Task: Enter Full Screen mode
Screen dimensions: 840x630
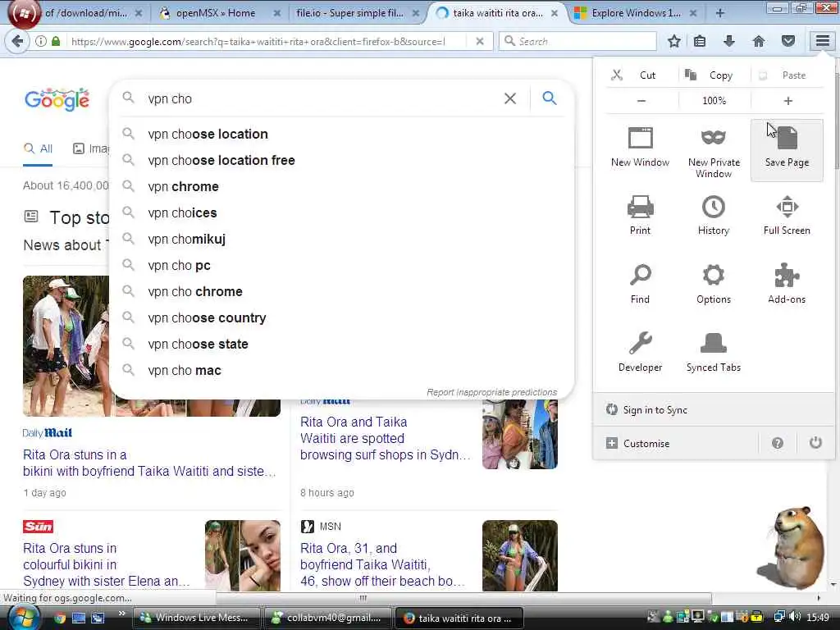Action: tap(787, 216)
